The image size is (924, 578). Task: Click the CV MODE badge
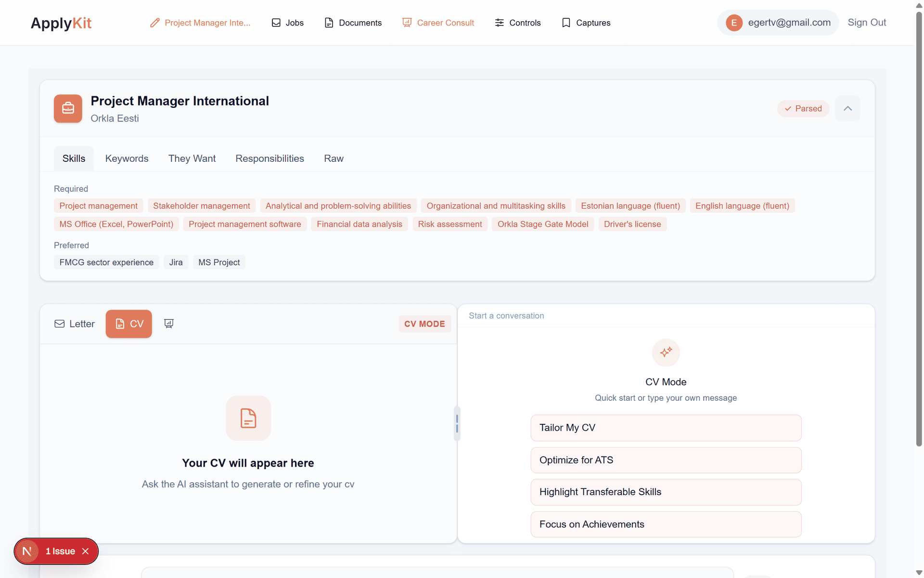pos(424,324)
